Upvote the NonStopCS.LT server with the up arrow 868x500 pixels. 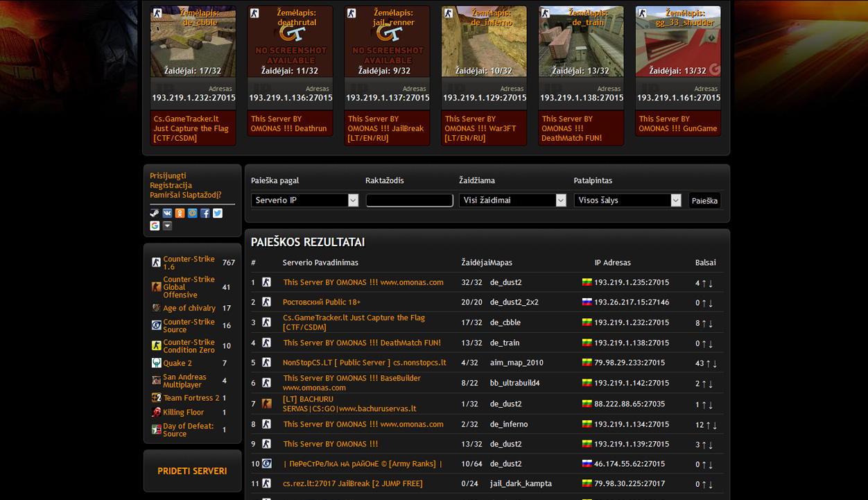(708, 363)
